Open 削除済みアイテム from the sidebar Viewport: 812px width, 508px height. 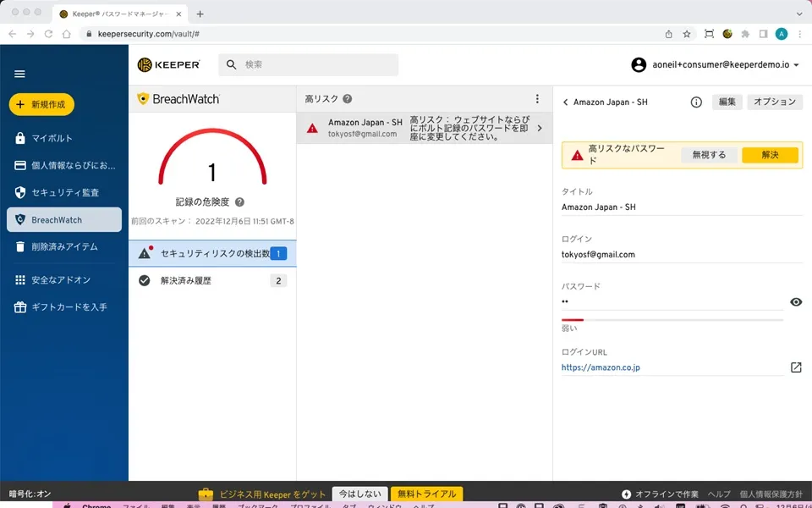63,246
